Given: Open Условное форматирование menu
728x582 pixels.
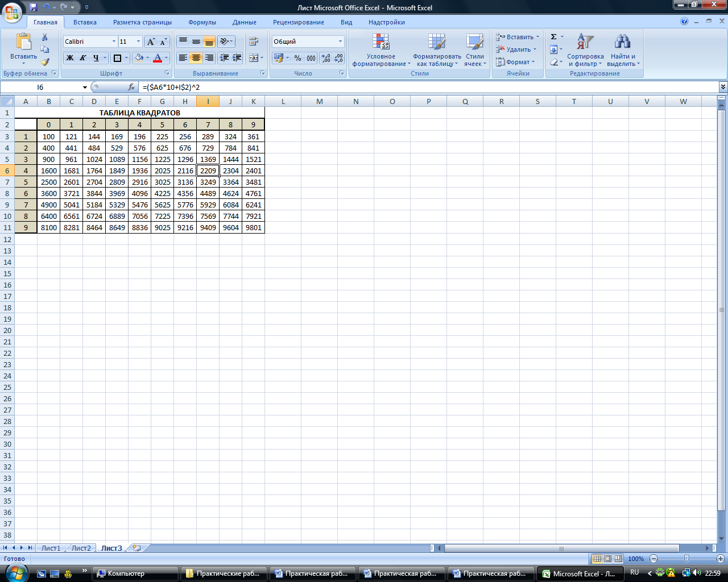Looking at the screenshot, I should (381, 50).
